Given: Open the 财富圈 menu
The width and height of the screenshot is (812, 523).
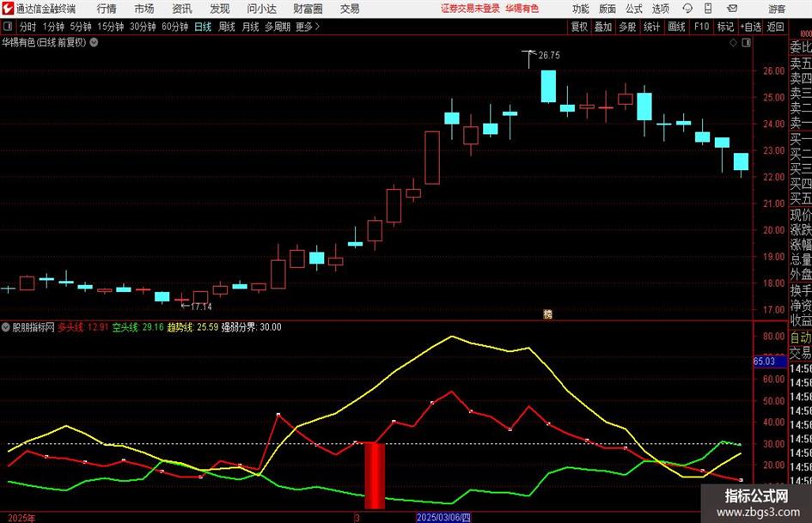Looking at the screenshot, I should [308, 9].
